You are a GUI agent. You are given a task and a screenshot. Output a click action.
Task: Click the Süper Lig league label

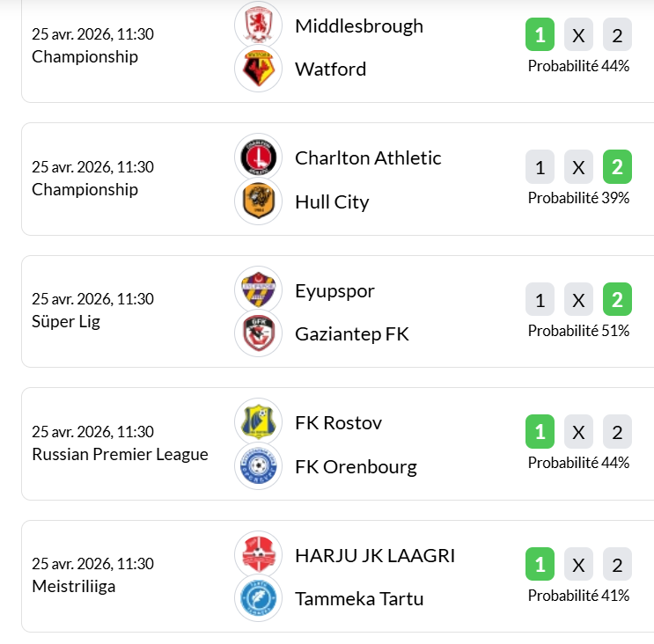click(x=66, y=321)
